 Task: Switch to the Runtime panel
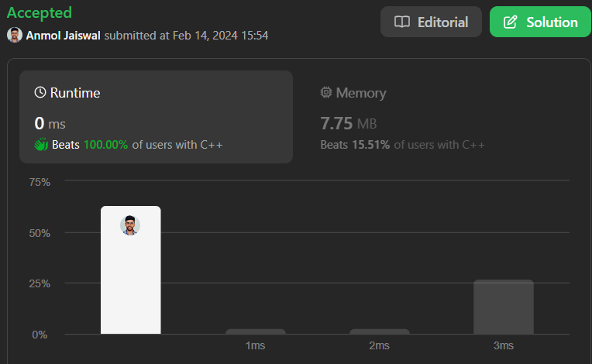pyautogui.click(x=156, y=116)
